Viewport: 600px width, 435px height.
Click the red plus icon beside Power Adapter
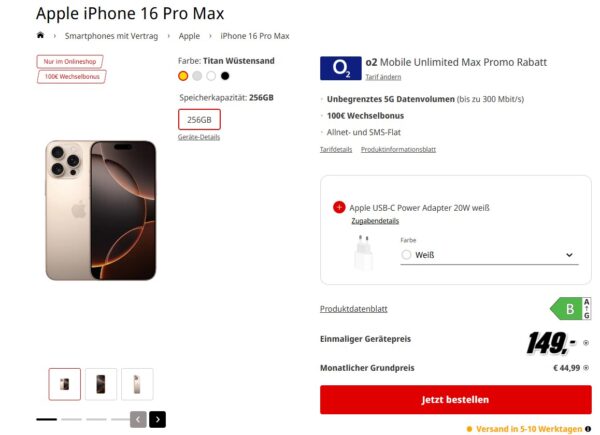point(339,207)
